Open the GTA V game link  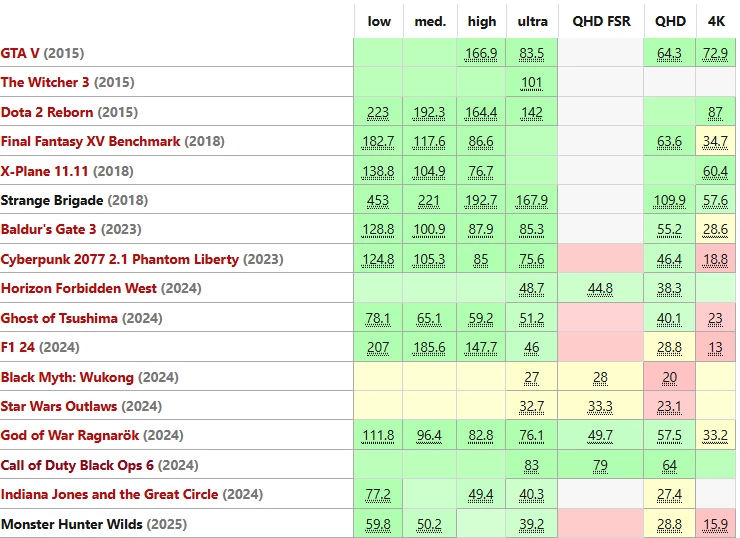tap(20, 53)
